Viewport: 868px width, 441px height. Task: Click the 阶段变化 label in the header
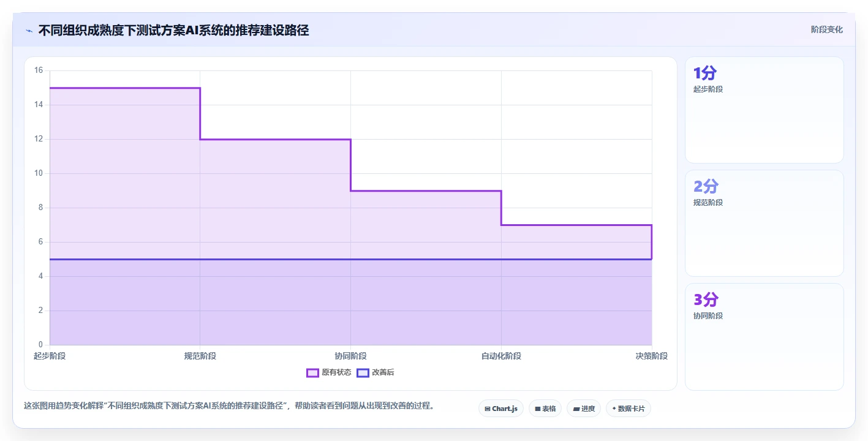click(826, 29)
